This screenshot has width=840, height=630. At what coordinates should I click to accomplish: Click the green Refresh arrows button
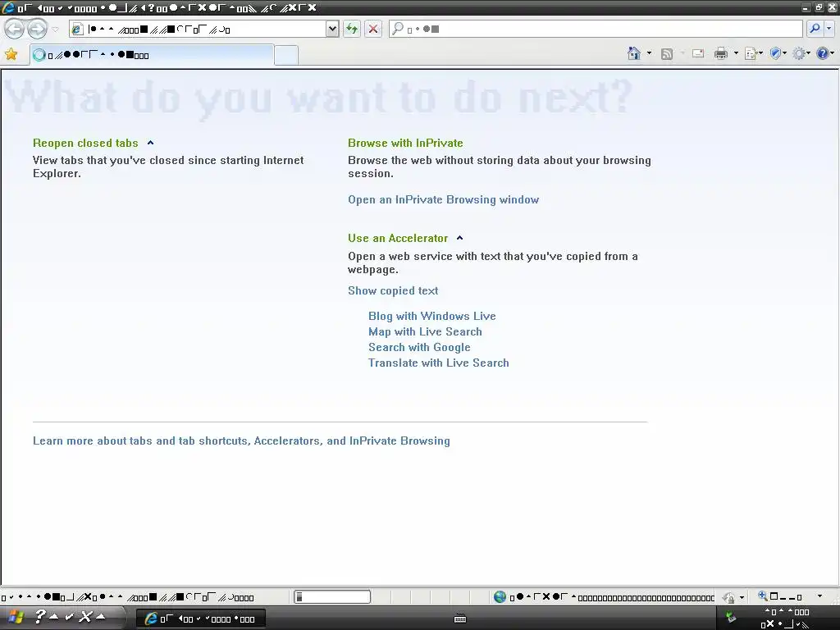pos(352,29)
